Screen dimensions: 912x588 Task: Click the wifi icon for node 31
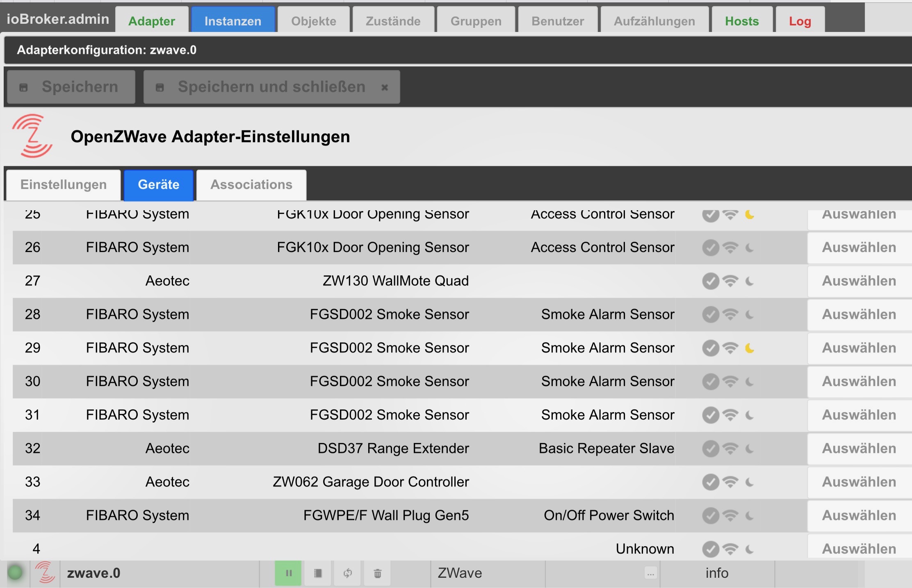point(730,415)
